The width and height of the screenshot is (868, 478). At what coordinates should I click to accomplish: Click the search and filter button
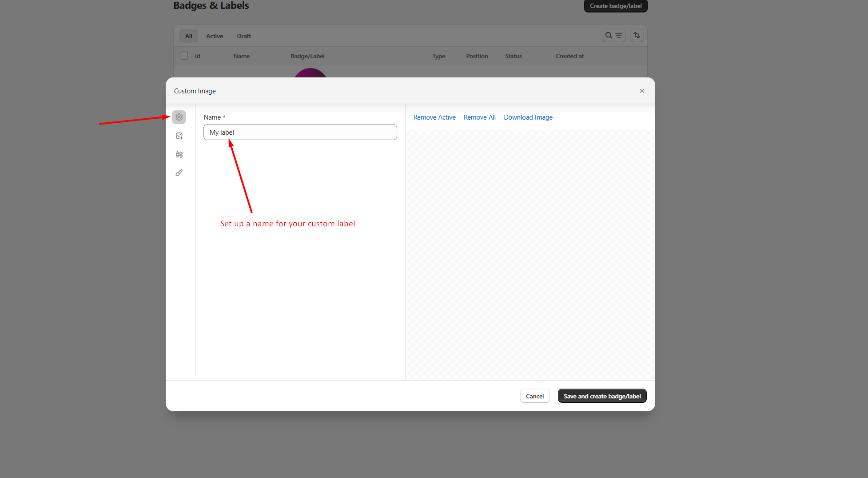(x=613, y=36)
